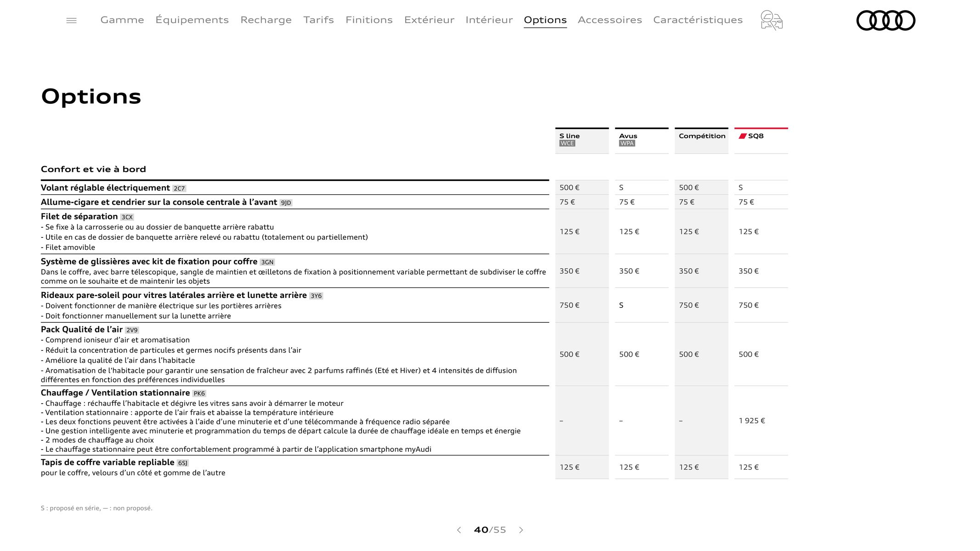
Task: Click the Audi four rings logo
Action: [x=886, y=20]
